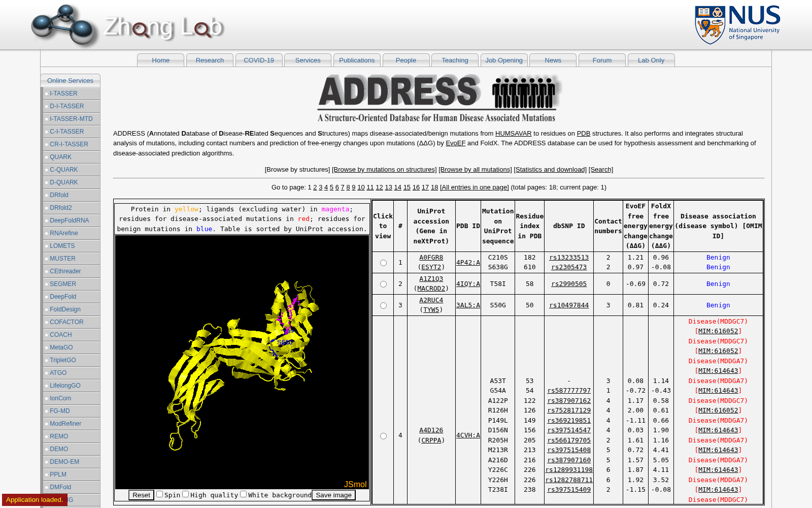This screenshot has width=812, height=508.
Task: Go to the Teaching tab
Action: pos(455,60)
